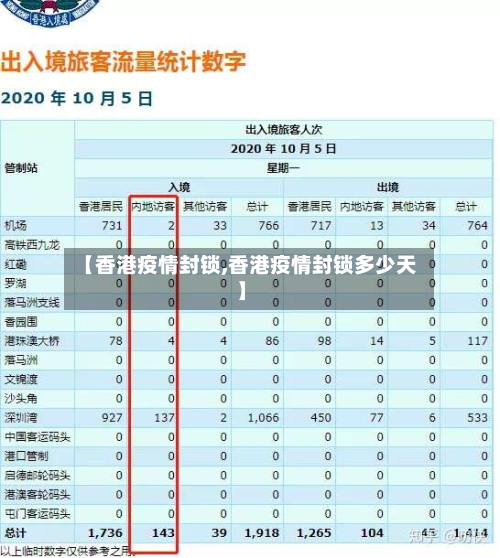Click the value 717 in 机场 row

(321, 226)
